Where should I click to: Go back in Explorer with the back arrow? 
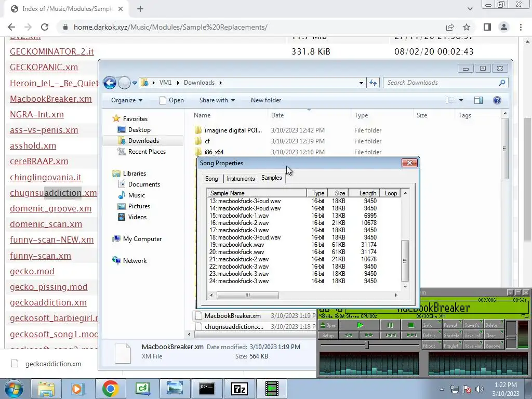pos(110,83)
